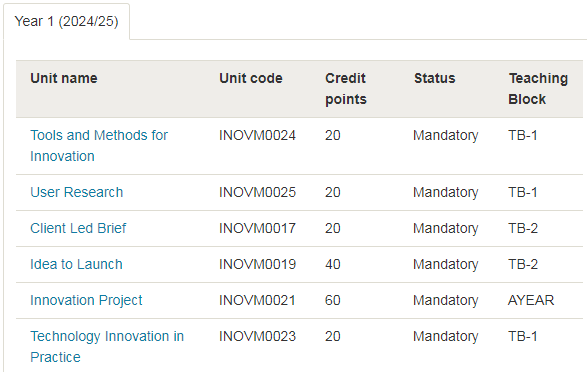Select unit code INOVM0019 cell
The height and width of the screenshot is (372, 587).
pyautogui.click(x=257, y=264)
